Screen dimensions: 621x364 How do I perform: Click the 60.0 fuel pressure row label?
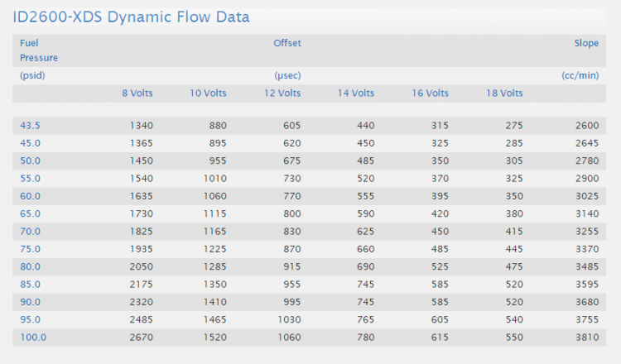(x=30, y=196)
